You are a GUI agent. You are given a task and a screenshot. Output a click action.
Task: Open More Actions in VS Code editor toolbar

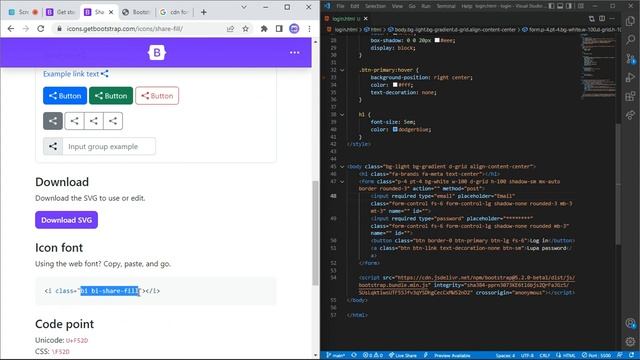pos(612,18)
